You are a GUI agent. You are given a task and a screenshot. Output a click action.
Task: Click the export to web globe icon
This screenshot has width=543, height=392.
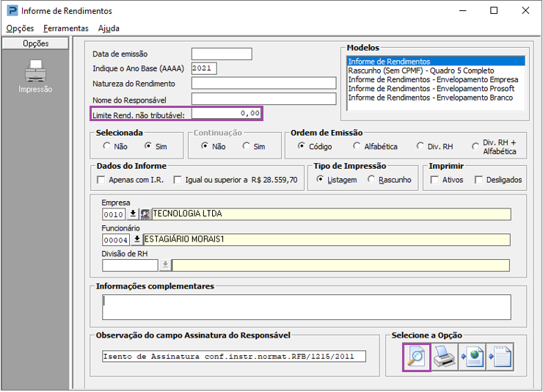[472, 357]
